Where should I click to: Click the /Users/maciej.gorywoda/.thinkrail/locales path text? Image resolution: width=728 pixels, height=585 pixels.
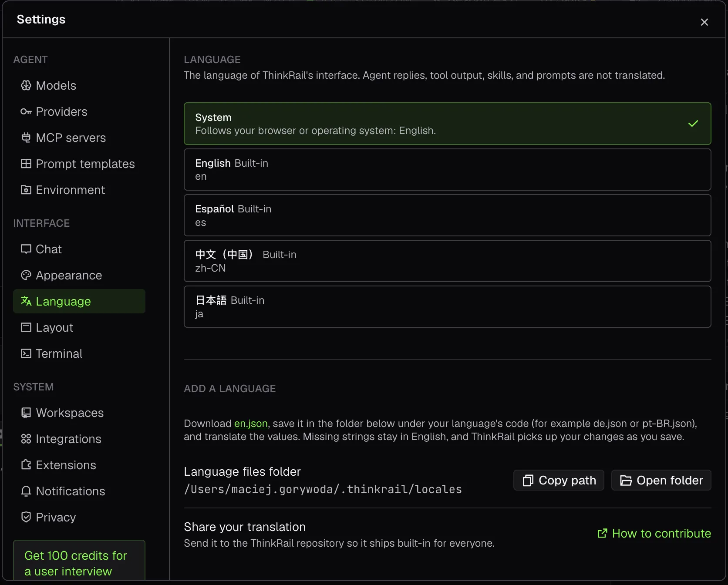point(323,489)
